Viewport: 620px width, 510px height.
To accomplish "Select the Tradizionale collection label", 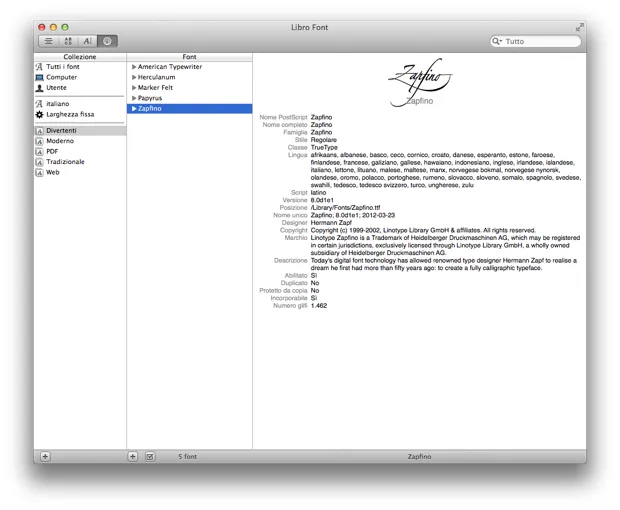I will point(65,162).
